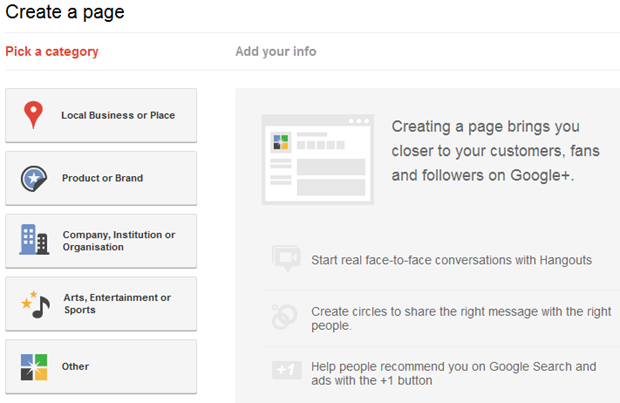Click 'Help people recommend you on Google Search'
Screen dimensions: 620x403
click(x=454, y=373)
